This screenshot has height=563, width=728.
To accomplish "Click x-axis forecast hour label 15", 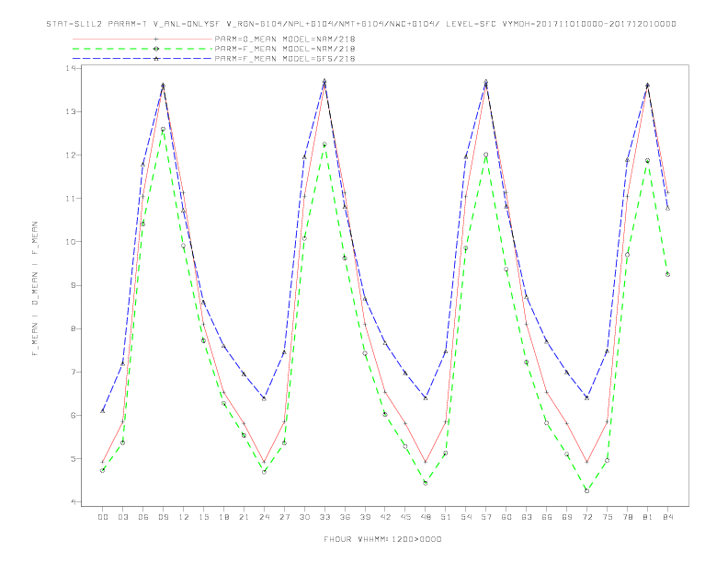I will 203,517.
